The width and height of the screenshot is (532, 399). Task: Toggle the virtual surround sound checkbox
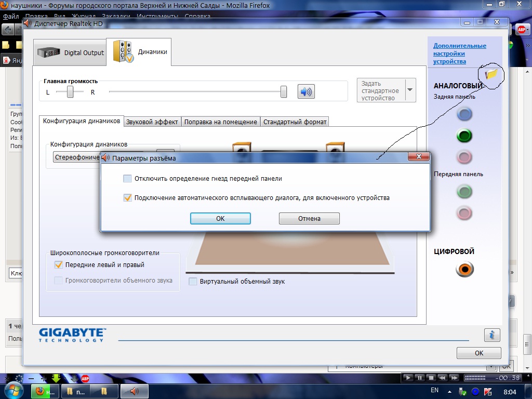coord(193,282)
